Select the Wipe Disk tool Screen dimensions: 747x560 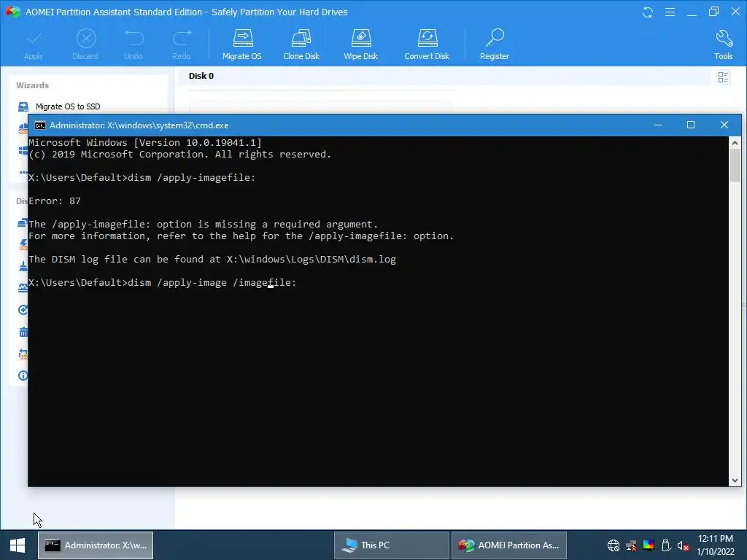360,45
